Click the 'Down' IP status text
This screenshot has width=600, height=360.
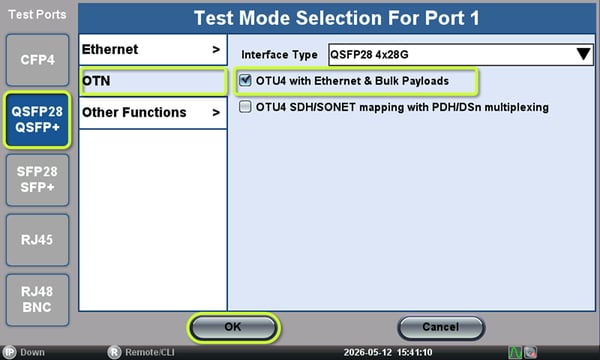tap(32, 352)
